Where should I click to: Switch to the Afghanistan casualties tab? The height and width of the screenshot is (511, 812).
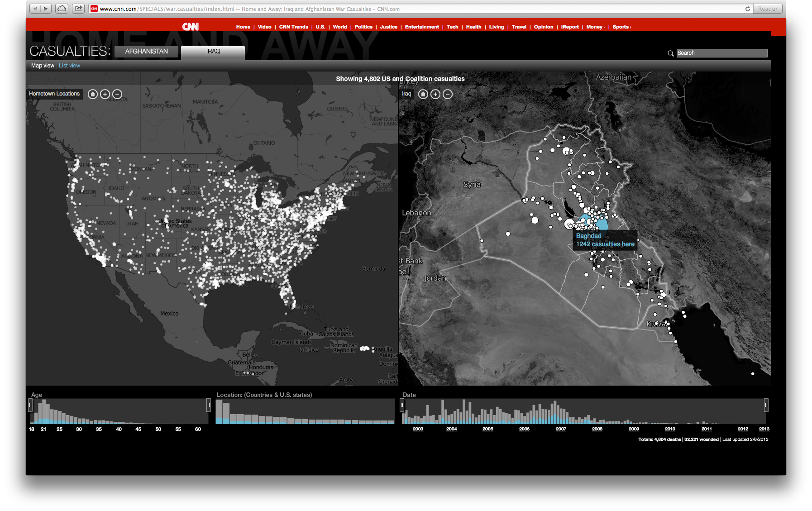pos(146,52)
